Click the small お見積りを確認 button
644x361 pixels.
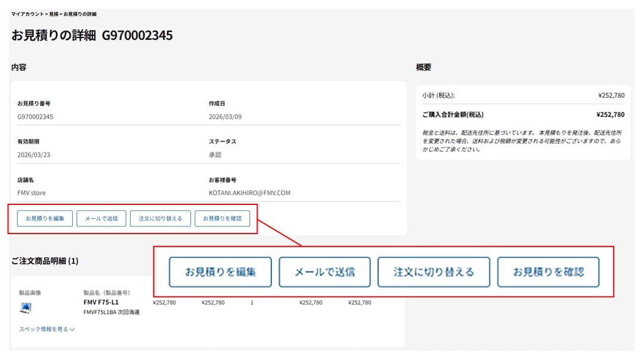point(223,219)
